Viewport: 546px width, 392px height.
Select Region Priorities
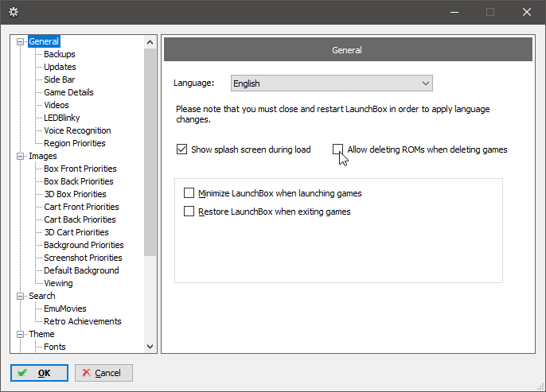pyautogui.click(x=75, y=143)
